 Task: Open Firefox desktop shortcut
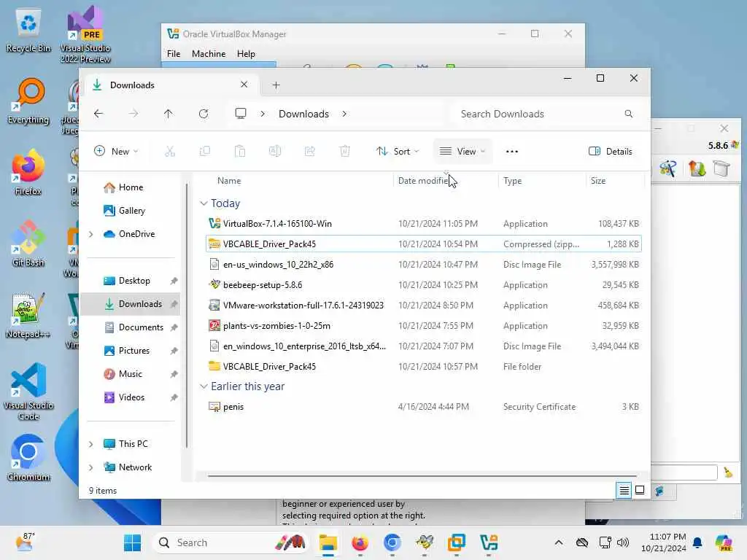pyautogui.click(x=28, y=173)
